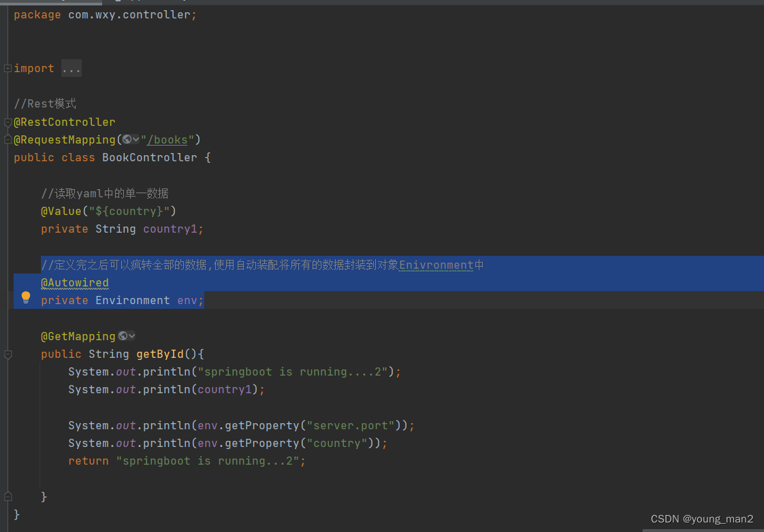Expand the folded import block
This screenshot has height=532, width=764.
pos(7,69)
